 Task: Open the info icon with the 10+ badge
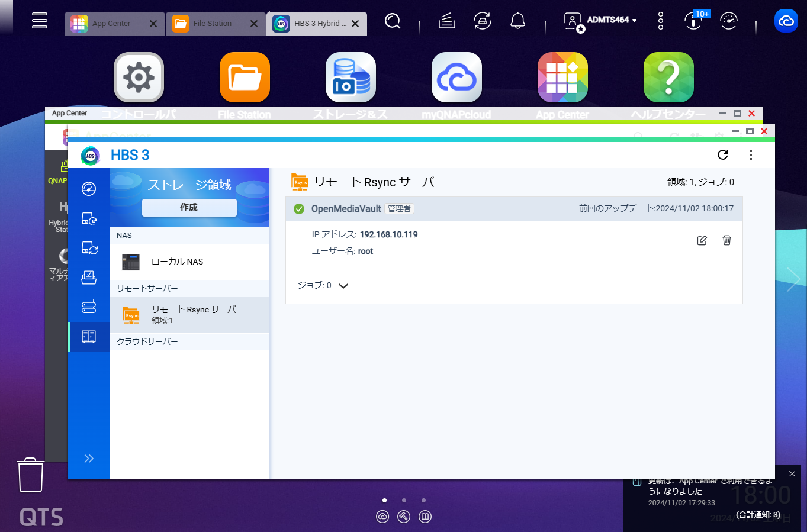click(694, 20)
